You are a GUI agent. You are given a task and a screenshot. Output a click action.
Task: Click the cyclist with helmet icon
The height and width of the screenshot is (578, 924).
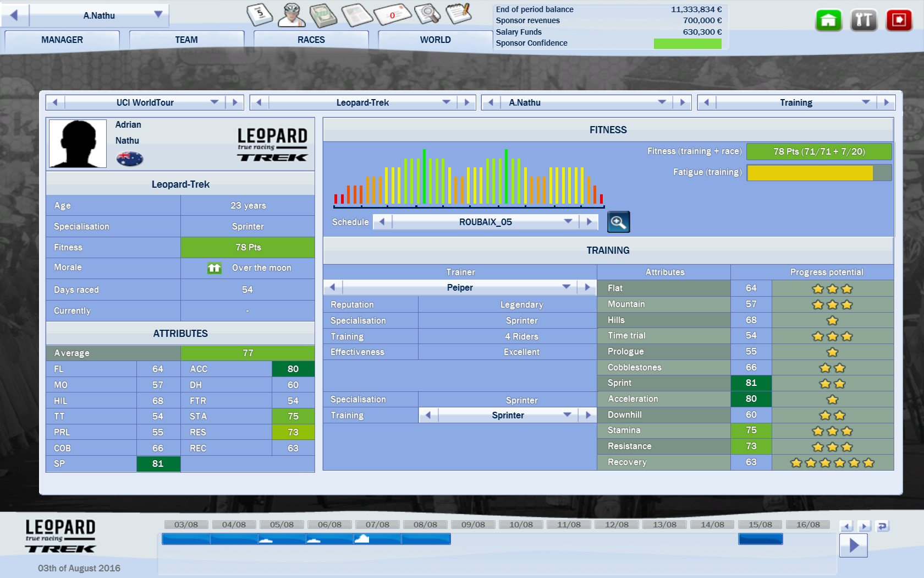click(291, 14)
